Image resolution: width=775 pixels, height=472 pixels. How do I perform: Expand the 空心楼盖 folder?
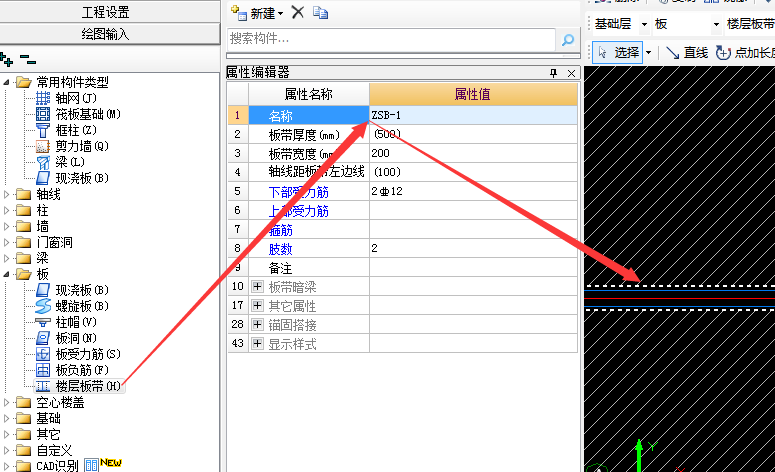(x=6, y=402)
